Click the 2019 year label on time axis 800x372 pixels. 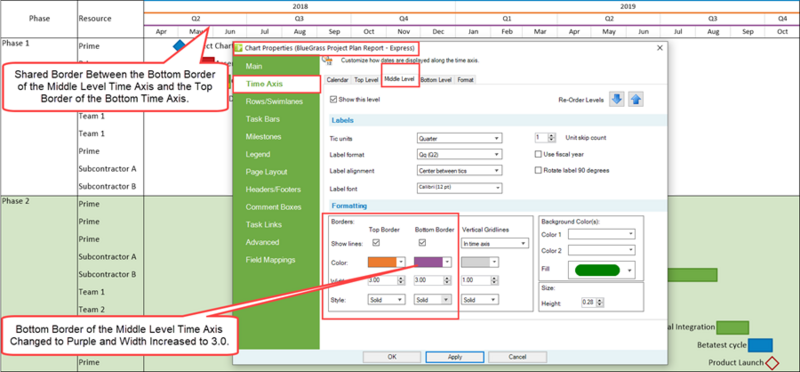click(x=628, y=7)
